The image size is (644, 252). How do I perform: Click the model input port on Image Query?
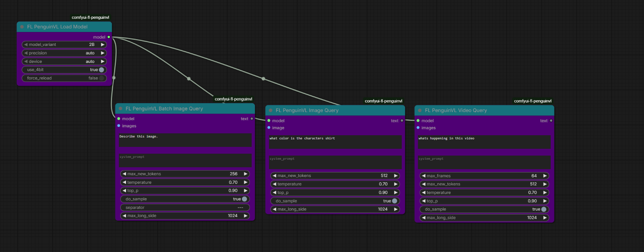[x=269, y=121]
